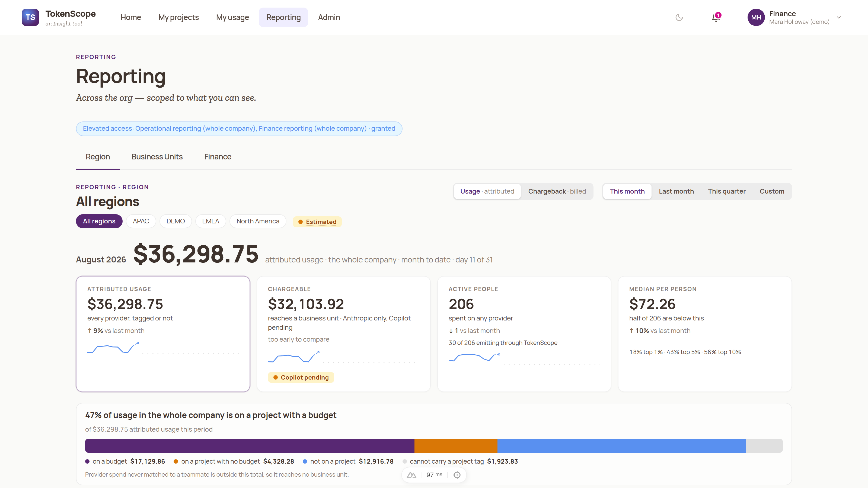
Task: Filter by North America region
Action: 258,221
